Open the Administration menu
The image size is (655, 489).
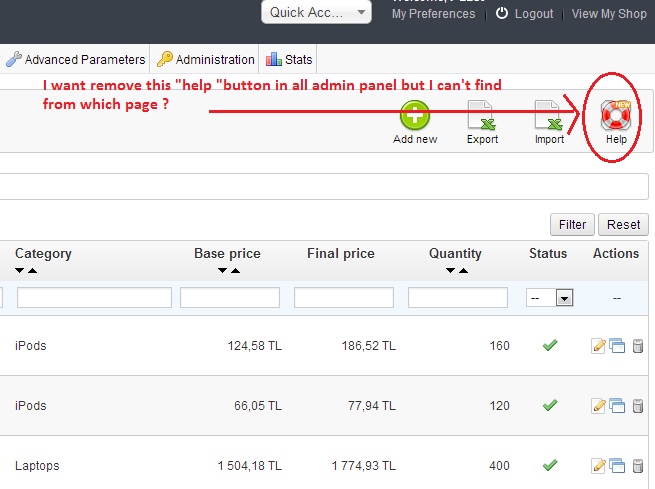click(x=205, y=59)
